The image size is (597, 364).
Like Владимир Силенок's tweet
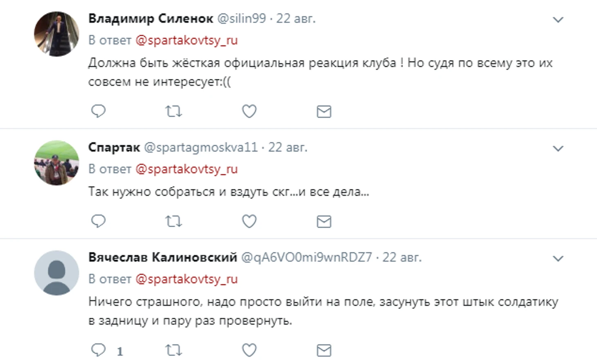(x=249, y=111)
